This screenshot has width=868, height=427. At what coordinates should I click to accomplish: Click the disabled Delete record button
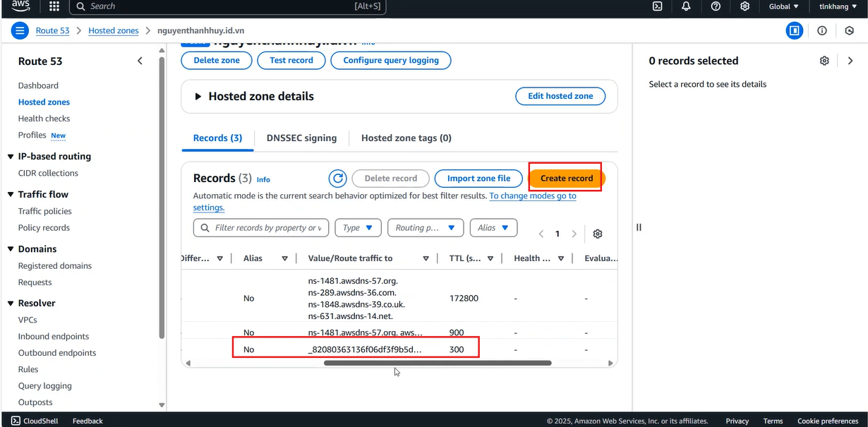pos(390,179)
